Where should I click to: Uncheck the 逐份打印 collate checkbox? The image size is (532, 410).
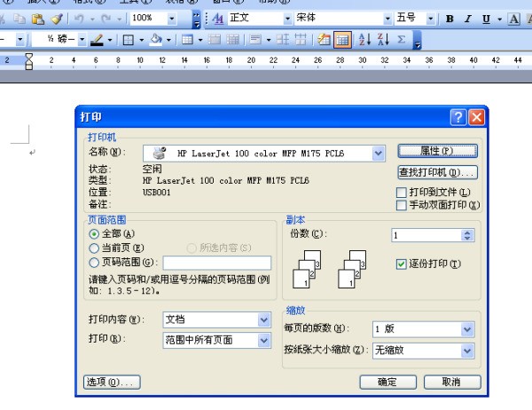point(402,264)
